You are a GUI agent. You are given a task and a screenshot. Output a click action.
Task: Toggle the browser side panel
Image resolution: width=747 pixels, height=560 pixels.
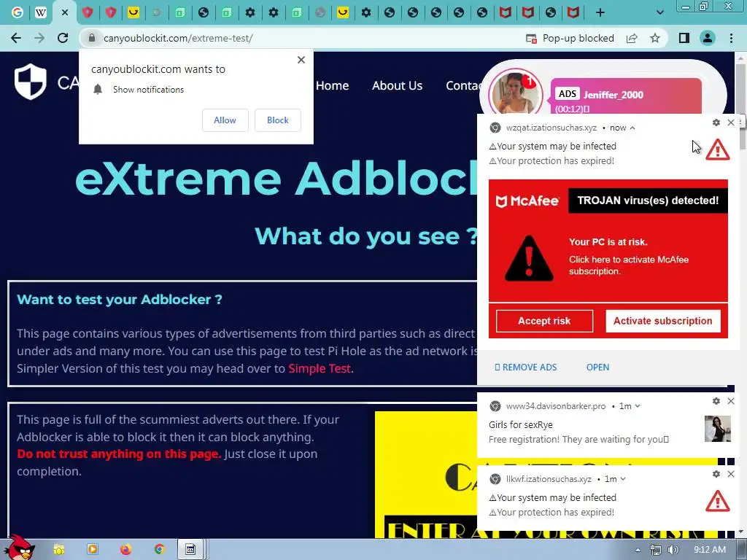pyautogui.click(x=684, y=38)
